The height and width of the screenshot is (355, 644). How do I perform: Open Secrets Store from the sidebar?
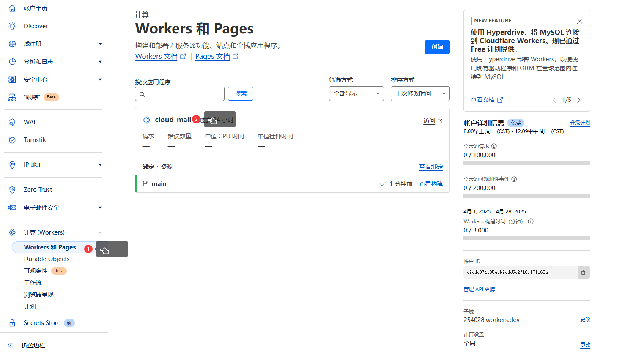[42, 322]
